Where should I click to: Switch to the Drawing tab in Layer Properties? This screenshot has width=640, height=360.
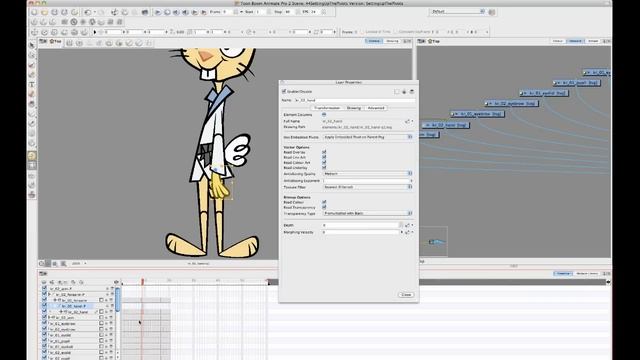pyautogui.click(x=354, y=108)
